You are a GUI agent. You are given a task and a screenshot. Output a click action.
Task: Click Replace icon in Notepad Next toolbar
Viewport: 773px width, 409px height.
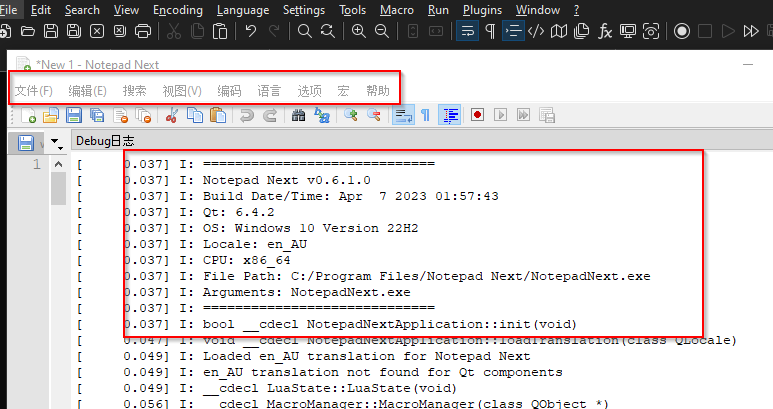322,115
